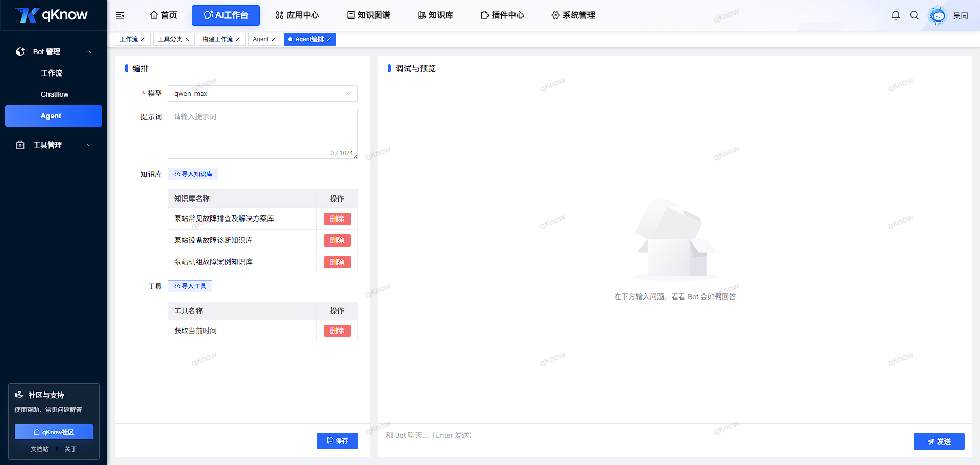This screenshot has height=465, width=980.
Task: Open 应用中心 in top navigation
Action: (297, 15)
